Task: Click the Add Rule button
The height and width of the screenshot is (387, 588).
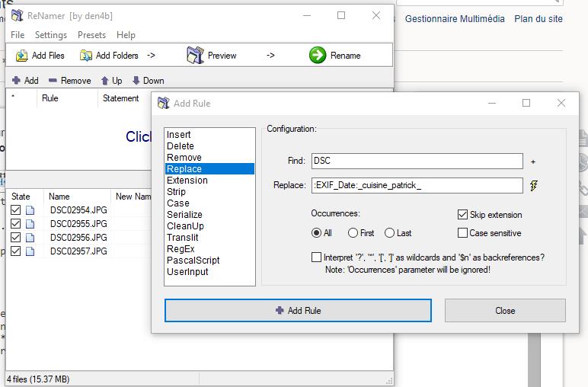Action: click(x=298, y=310)
